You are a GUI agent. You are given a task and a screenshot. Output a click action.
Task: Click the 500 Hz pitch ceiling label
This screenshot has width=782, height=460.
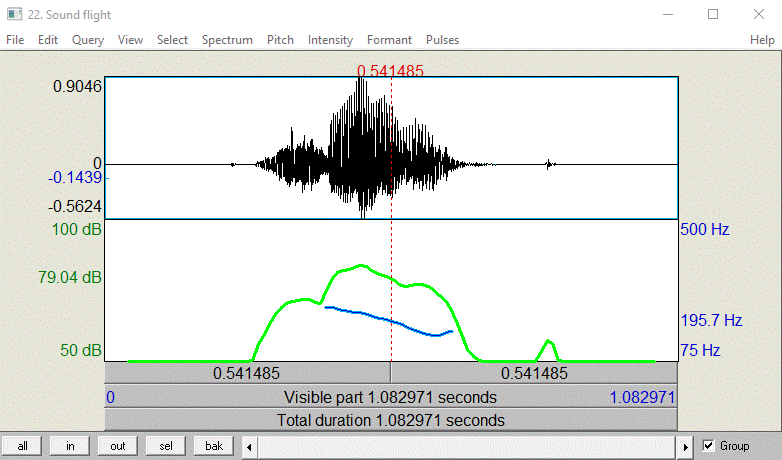(705, 230)
